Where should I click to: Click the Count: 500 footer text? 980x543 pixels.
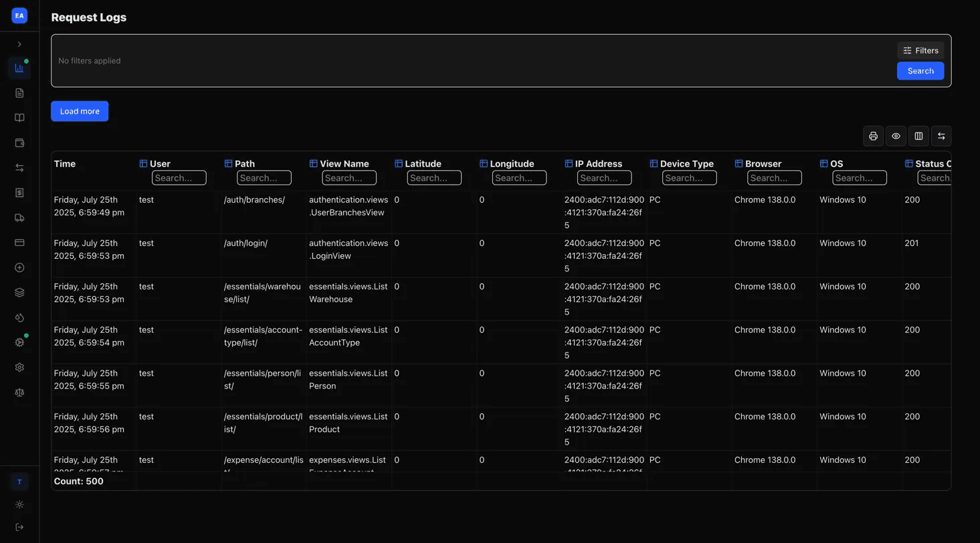[x=78, y=481]
